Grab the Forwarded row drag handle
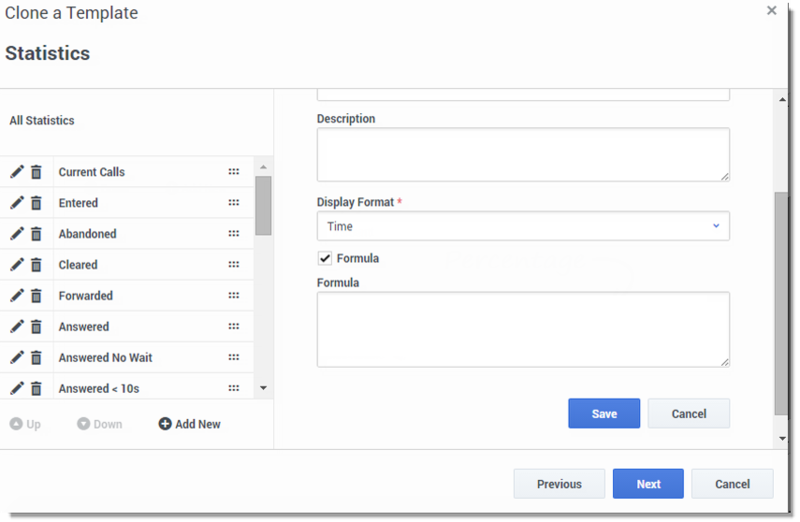 [x=234, y=295]
